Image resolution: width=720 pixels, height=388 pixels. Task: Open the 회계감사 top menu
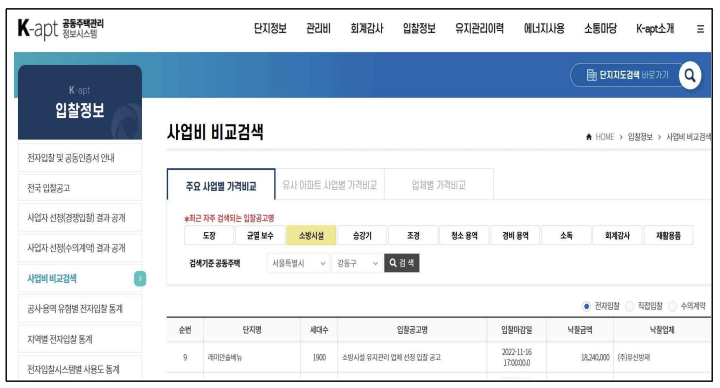[366, 28]
